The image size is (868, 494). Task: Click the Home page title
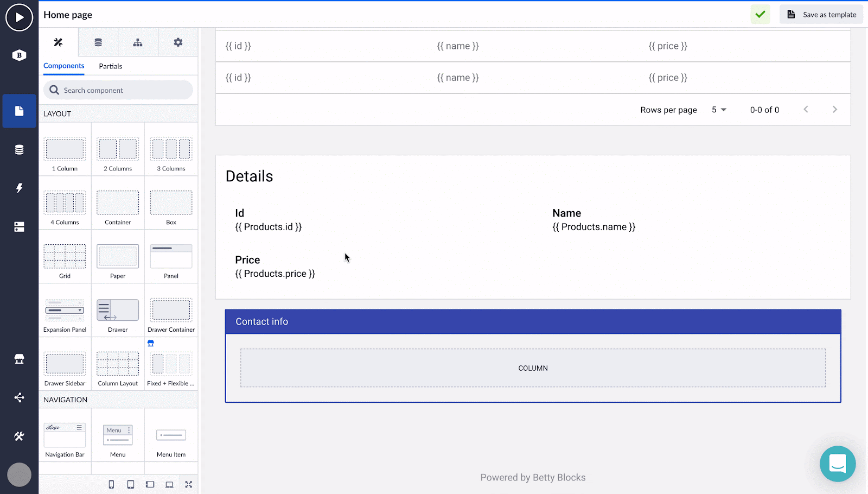pyautogui.click(x=68, y=15)
